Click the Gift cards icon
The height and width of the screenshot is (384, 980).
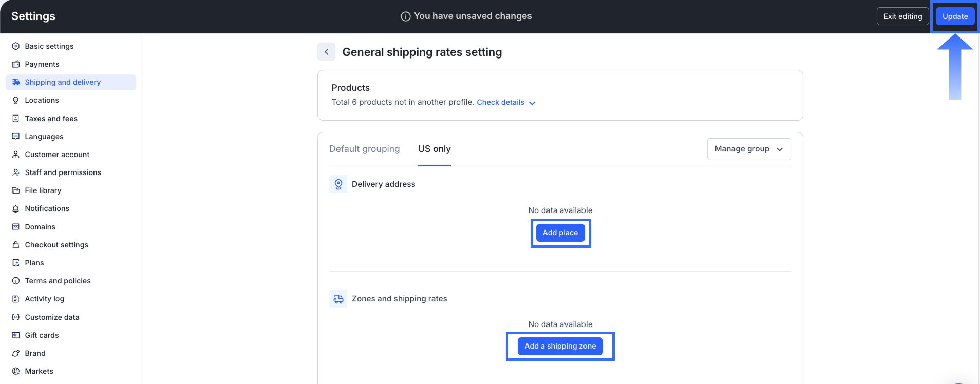(x=16, y=335)
